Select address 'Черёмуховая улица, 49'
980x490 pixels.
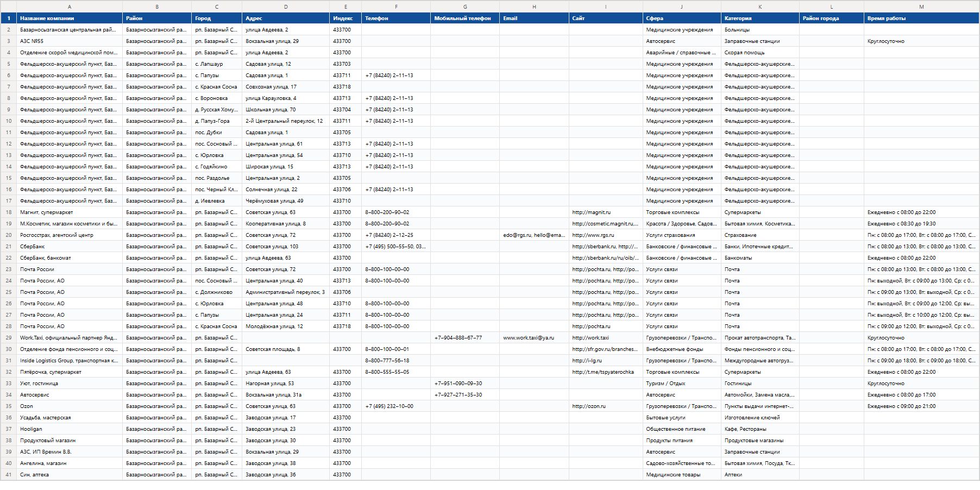[286, 201]
